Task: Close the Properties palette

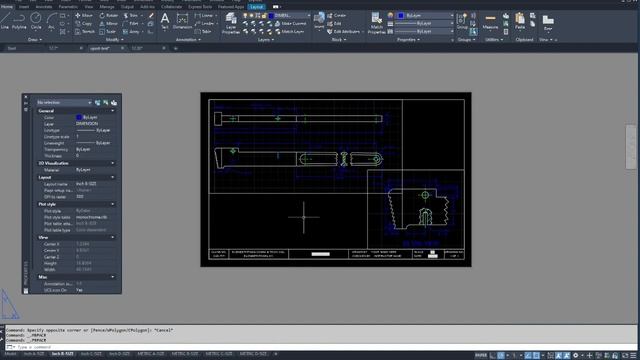Action: [26, 97]
